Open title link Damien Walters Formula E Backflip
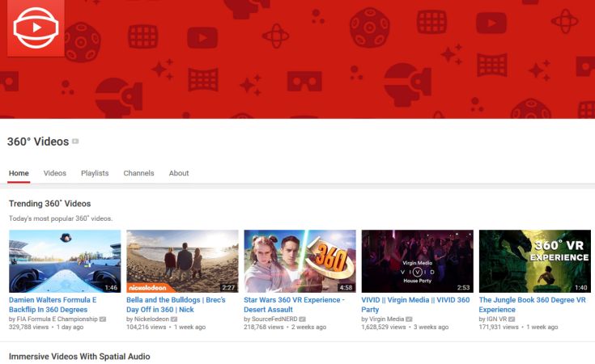595x364 pixels. [x=53, y=304]
